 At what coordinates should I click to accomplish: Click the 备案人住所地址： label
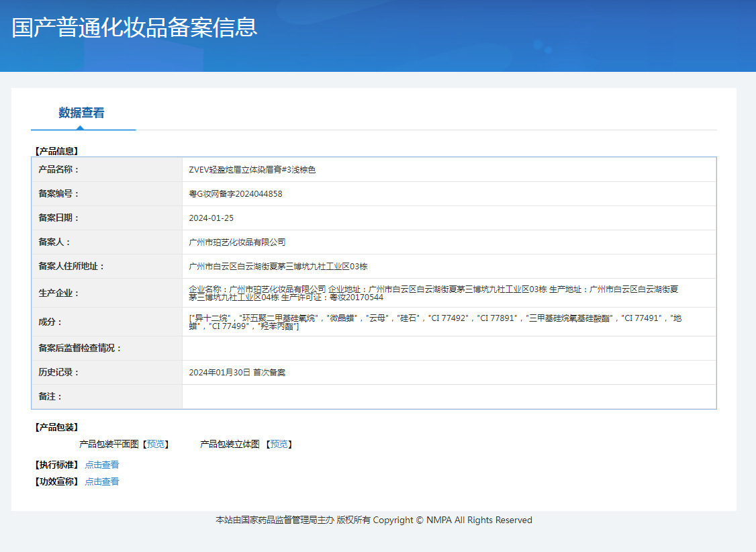tap(71, 266)
